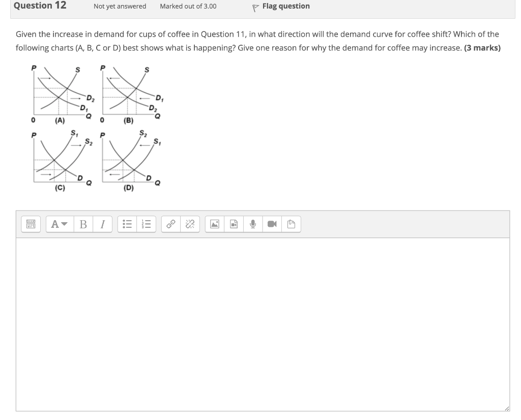
Task: Toggle the show more toolbar buttons icon
Action: pos(31,224)
